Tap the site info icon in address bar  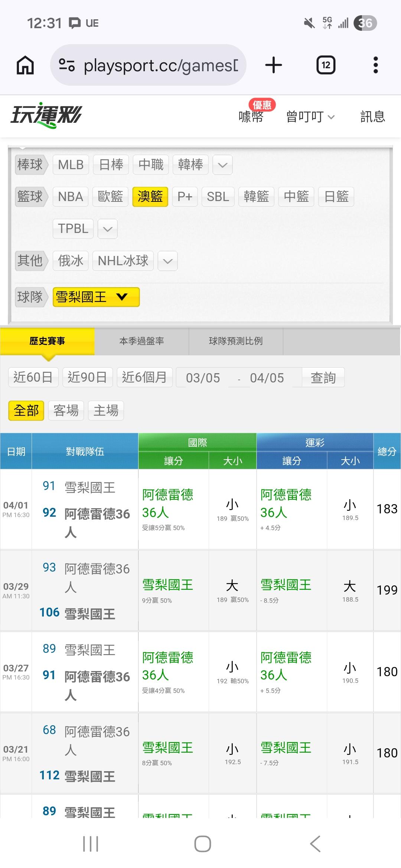(x=67, y=65)
